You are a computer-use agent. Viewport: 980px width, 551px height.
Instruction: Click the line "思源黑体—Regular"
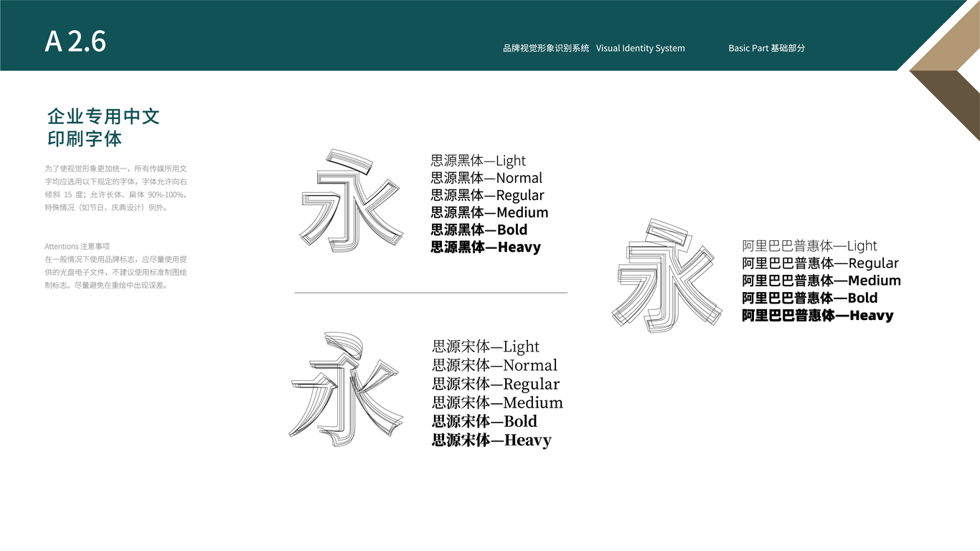click(487, 195)
